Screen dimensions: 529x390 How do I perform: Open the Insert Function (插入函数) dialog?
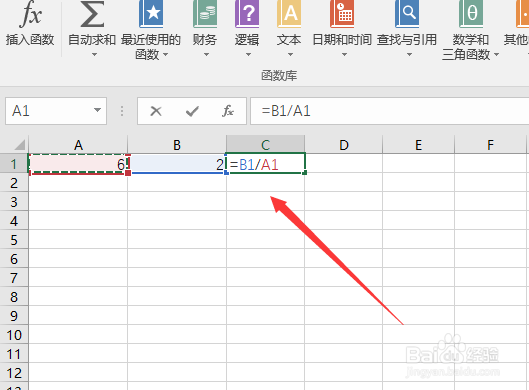pyautogui.click(x=30, y=24)
